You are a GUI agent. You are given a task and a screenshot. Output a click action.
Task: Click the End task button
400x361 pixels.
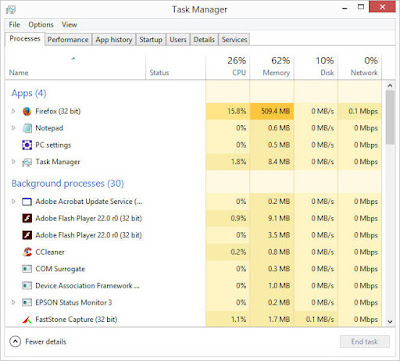pos(365,342)
